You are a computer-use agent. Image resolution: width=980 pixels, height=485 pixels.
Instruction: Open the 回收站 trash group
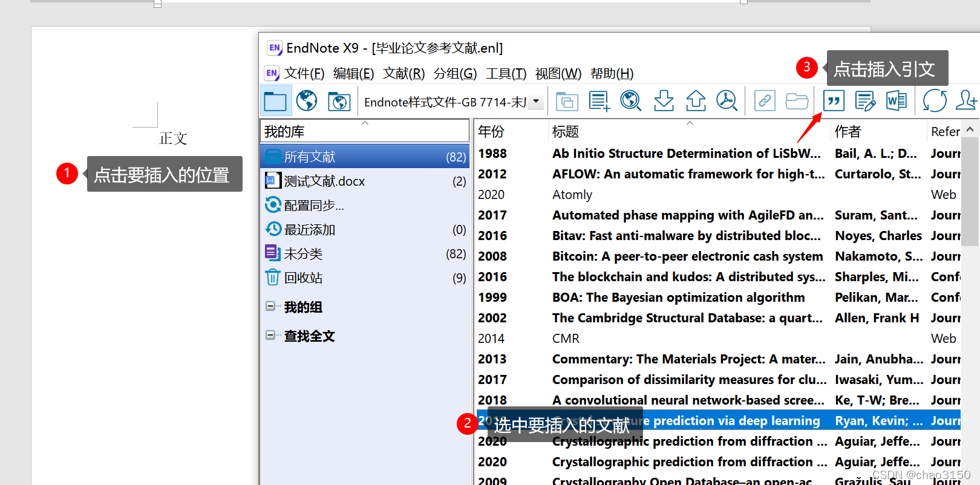(365, 278)
